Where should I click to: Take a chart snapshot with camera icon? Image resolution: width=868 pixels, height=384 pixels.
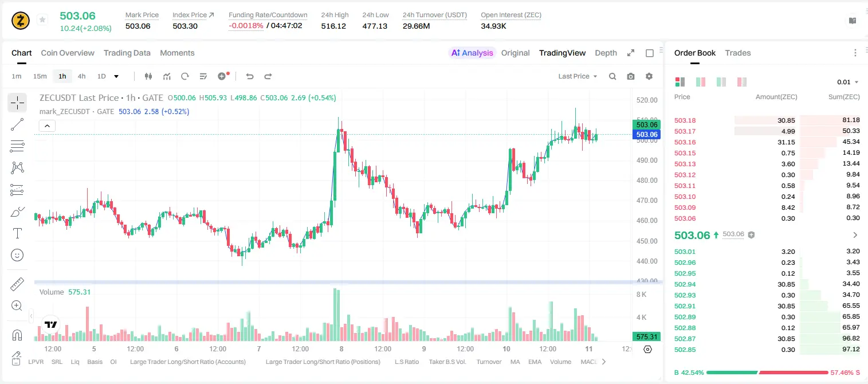click(631, 76)
